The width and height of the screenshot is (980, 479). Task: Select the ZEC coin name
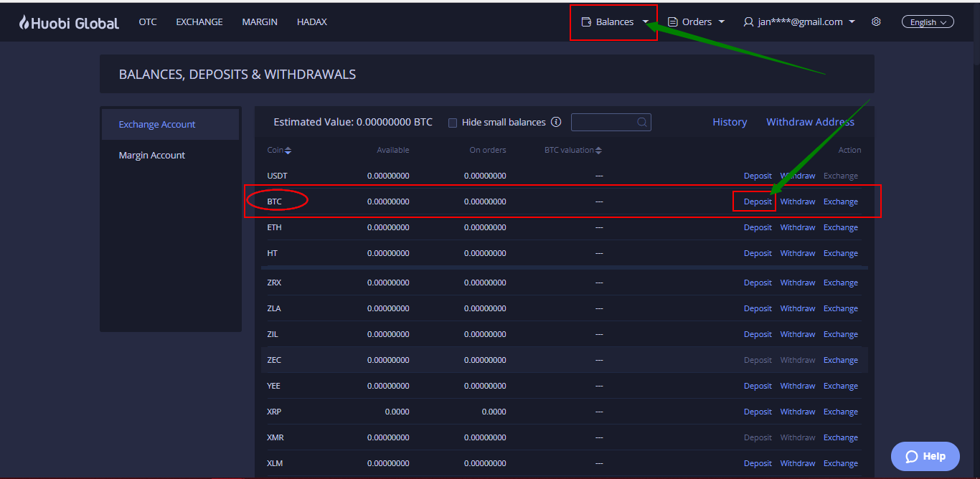pyautogui.click(x=274, y=360)
